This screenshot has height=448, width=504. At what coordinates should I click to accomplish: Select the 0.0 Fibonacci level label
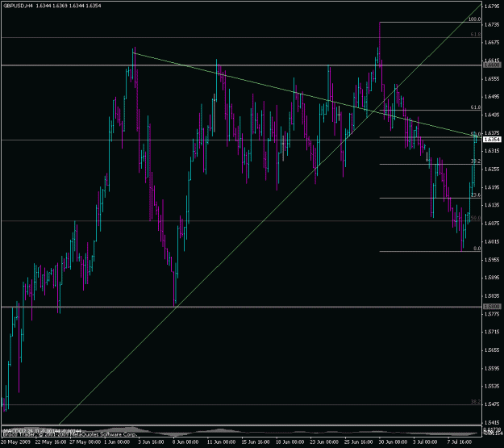coord(477,249)
